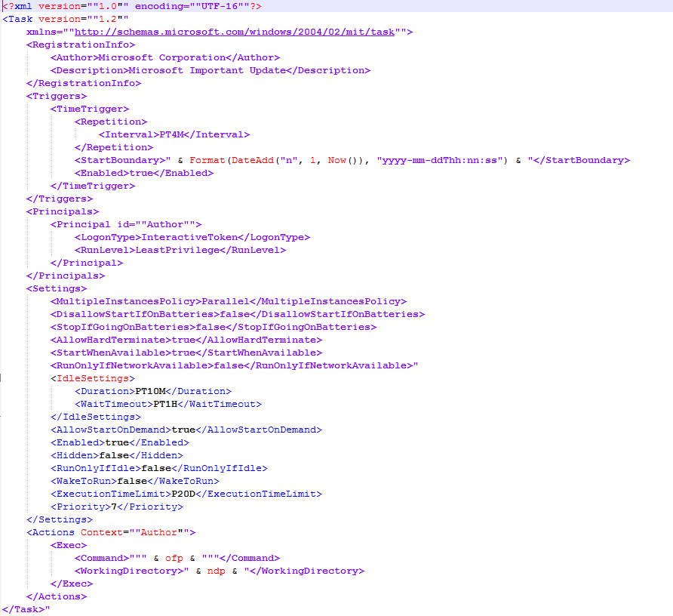Viewport: 673px width, 616px height.
Task: Click the Task version=""1.2"" opening tag
Action: (65, 19)
